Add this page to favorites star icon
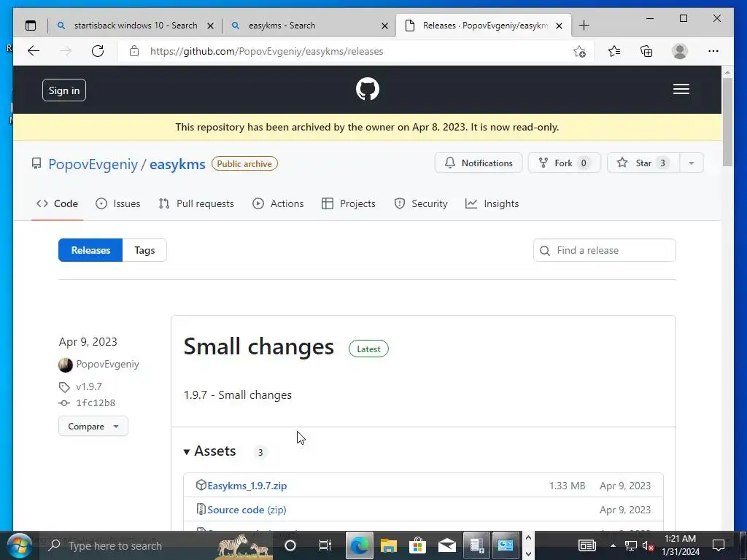This screenshot has height=560, width=747. tap(579, 51)
